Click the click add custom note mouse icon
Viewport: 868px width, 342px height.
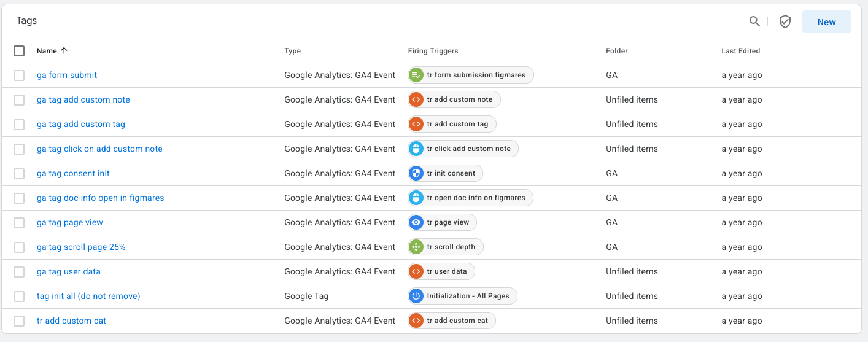tap(416, 149)
